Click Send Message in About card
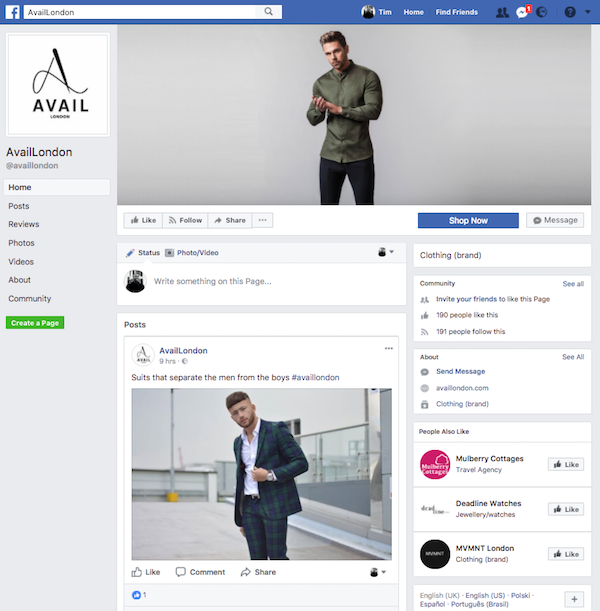 pyautogui.click(x=461, y=372)
